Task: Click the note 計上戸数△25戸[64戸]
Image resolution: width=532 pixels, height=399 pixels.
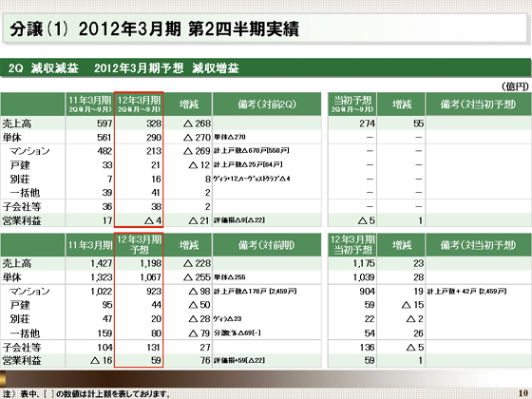Action: pos(248,164)
